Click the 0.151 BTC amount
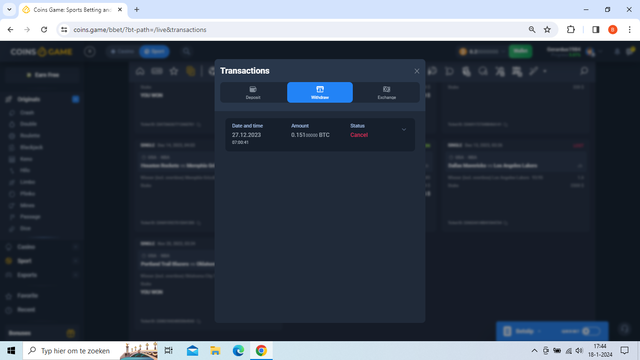Image resolution: width=640 pixels, height=360 pixels. pyautogui.click(x=310, y=135)
